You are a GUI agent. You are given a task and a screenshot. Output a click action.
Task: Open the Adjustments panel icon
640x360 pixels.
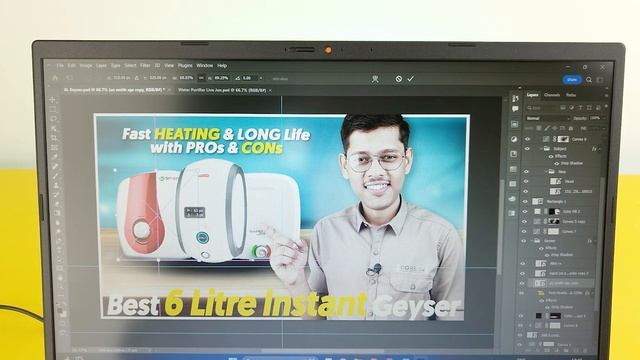click(x=514, y=139)
